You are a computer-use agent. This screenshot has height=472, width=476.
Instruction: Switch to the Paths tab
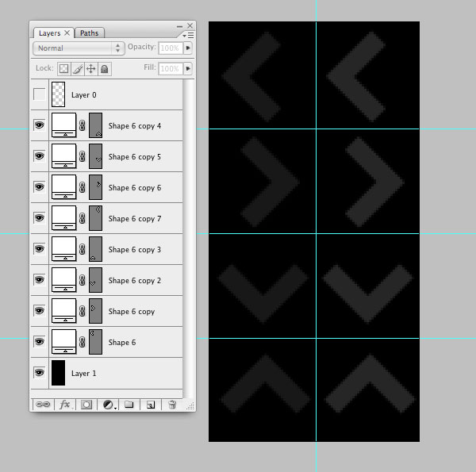[89, 33]
